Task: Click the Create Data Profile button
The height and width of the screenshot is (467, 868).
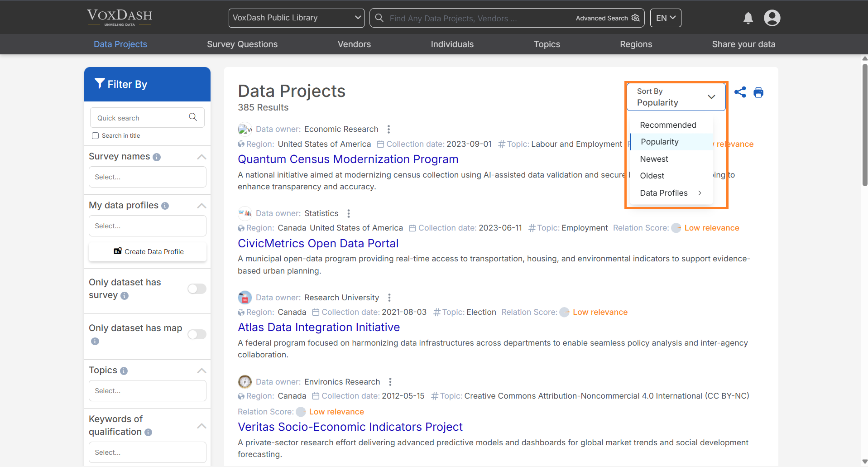Action: (x=147, y=251)
